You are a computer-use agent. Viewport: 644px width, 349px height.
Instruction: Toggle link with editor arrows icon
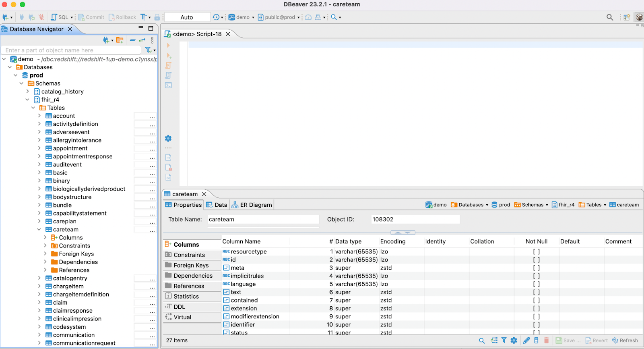[x=142, y=40]
